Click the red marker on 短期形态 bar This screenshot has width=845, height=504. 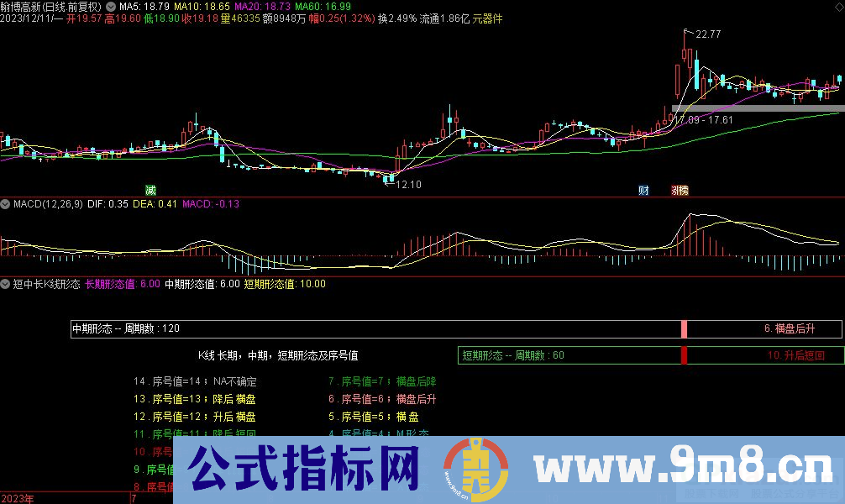[x=684, y=355]
